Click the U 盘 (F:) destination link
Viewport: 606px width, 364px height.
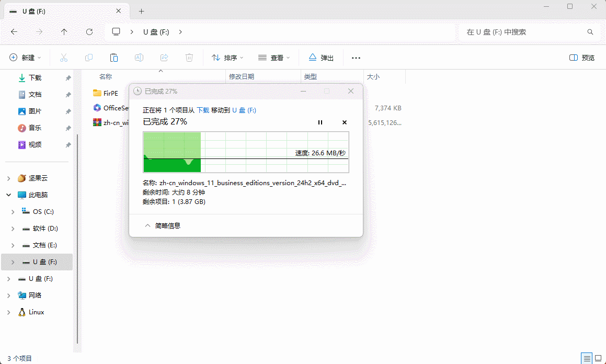coord(244,110)
